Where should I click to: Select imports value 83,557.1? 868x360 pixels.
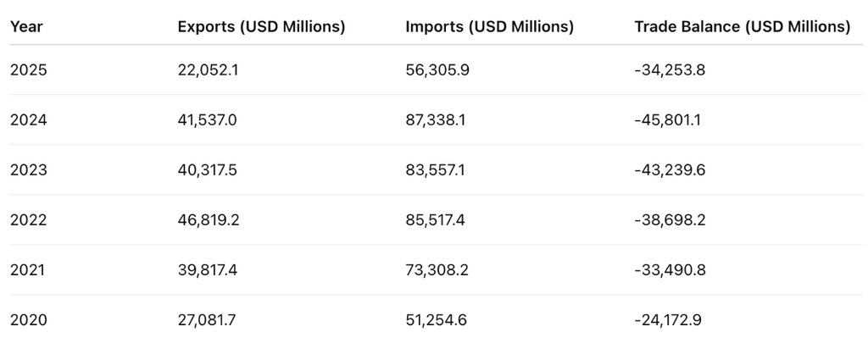point(435,169)
